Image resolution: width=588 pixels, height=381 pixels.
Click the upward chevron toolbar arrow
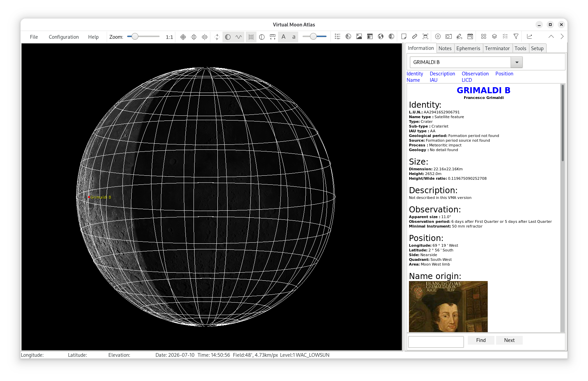[x=551, y=36]
